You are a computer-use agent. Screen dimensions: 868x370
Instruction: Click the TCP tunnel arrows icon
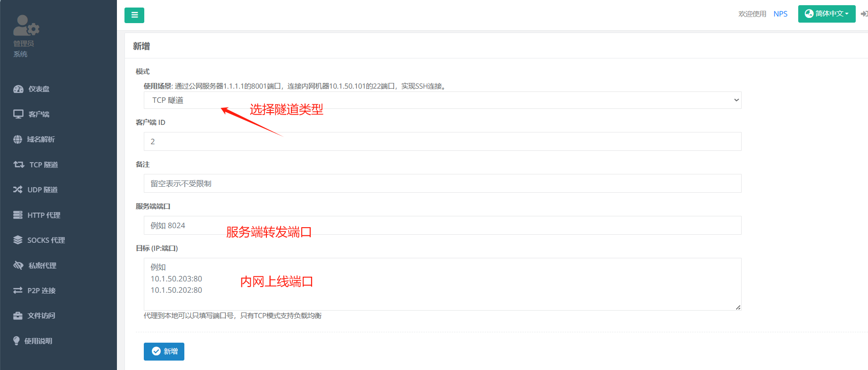[x=19, y=164]
